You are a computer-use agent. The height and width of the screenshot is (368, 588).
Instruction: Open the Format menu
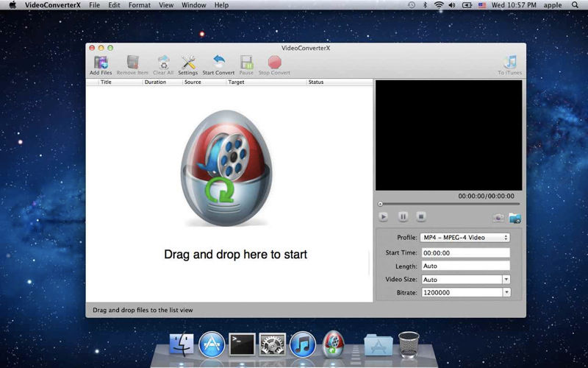click(140, 5)
